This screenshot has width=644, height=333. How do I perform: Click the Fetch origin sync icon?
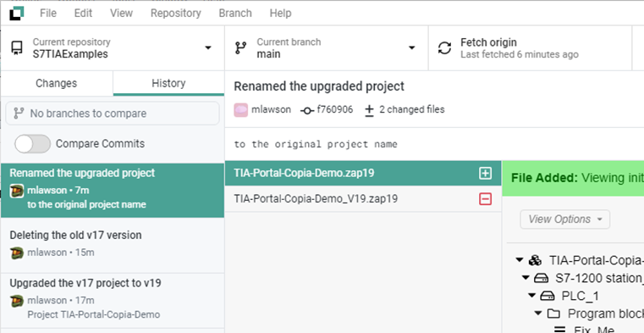point(444,48)
